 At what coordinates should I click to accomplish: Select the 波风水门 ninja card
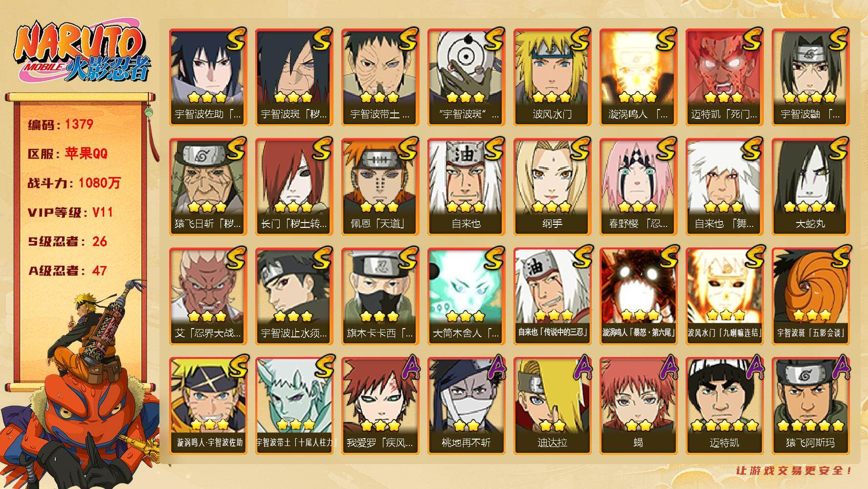[x=552, y=77]
